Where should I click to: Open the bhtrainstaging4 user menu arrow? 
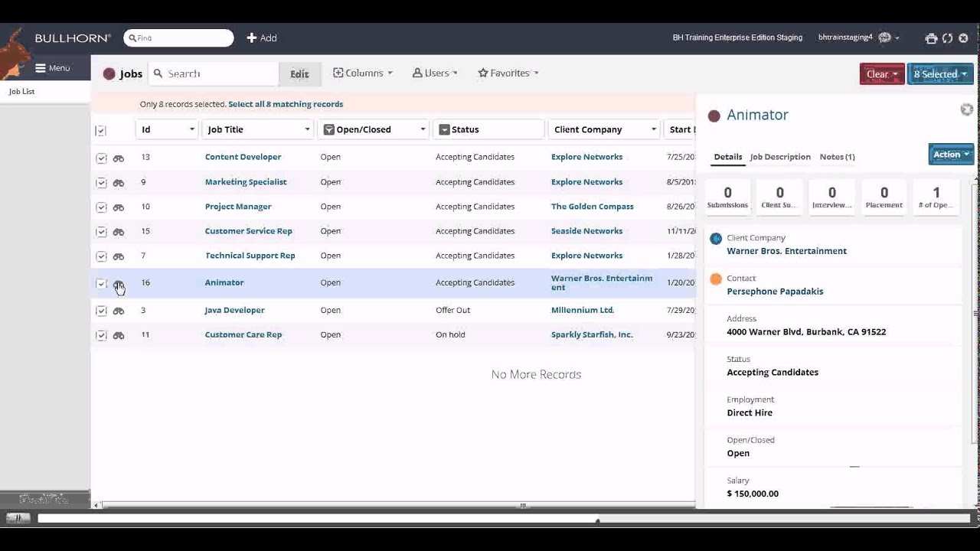897,38
